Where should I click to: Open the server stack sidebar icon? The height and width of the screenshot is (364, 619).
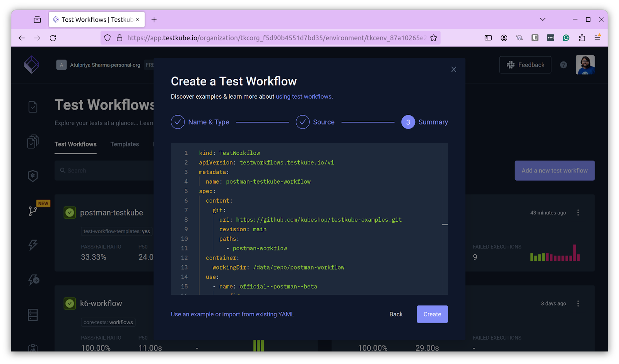point(33,314)
